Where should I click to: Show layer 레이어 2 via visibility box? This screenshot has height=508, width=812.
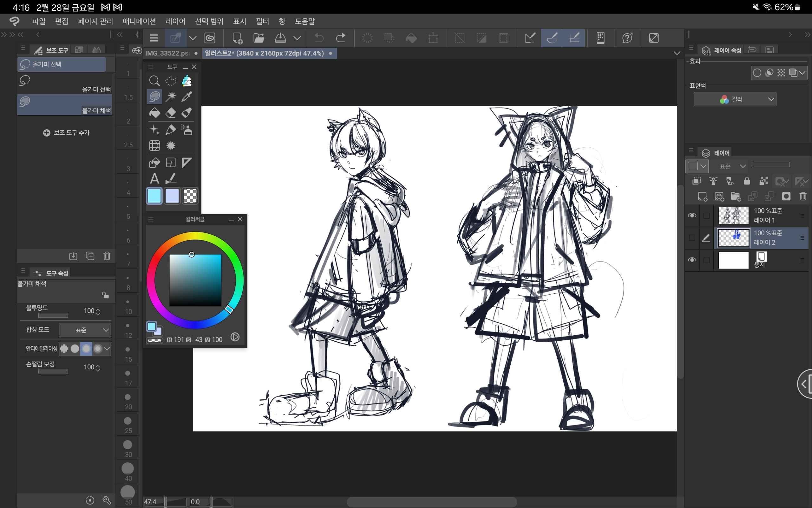[x=692, y=238]
